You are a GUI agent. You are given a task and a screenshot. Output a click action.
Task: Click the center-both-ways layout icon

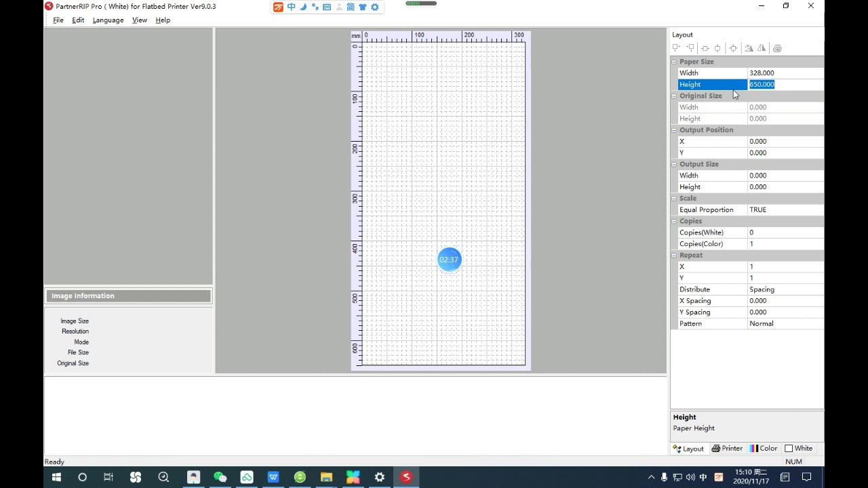point(733,48)
